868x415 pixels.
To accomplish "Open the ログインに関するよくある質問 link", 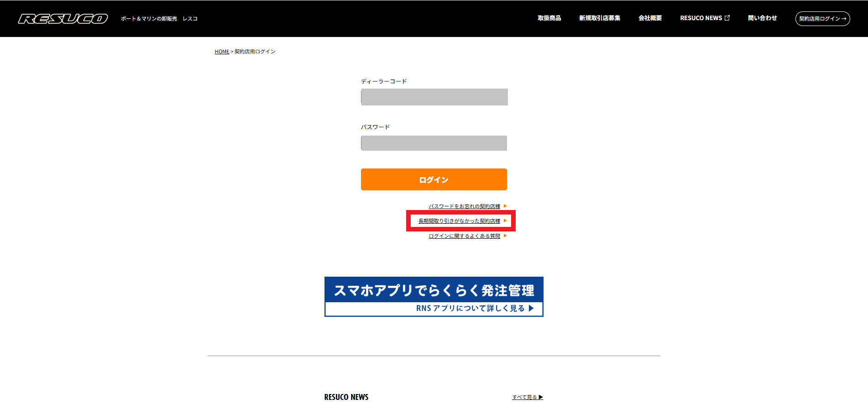I will click(464, 236).
